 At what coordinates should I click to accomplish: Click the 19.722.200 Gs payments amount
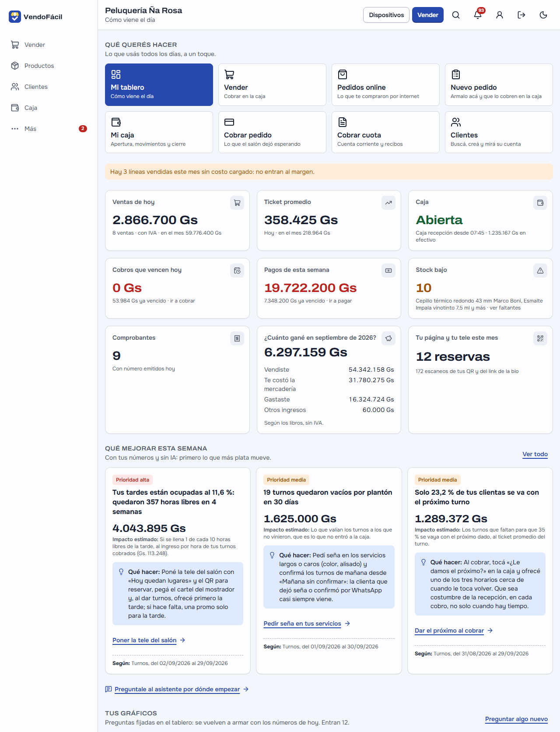(x=310, y=288)
